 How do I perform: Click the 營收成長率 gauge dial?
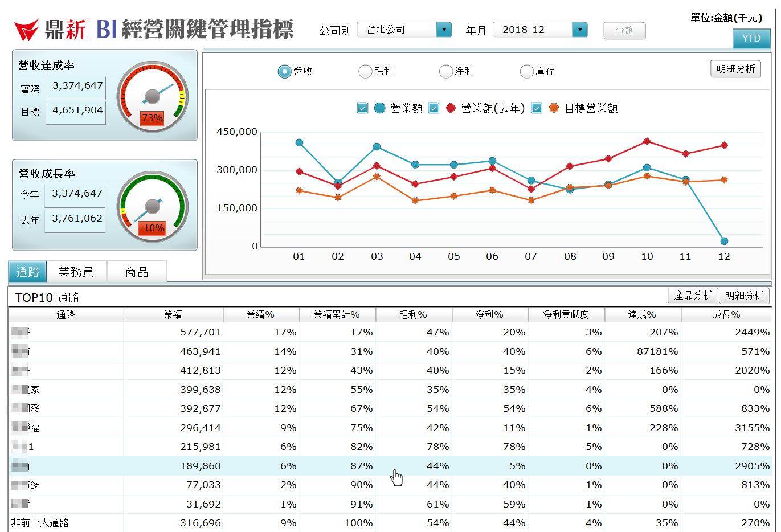(x=152, y=205)
